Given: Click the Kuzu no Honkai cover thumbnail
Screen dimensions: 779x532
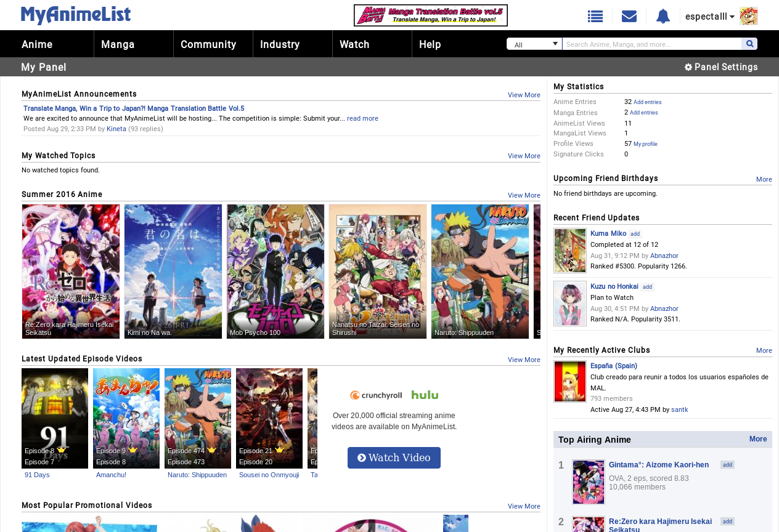Looking at the screenshot, I should pyautogui.click(x=570, y=304).
